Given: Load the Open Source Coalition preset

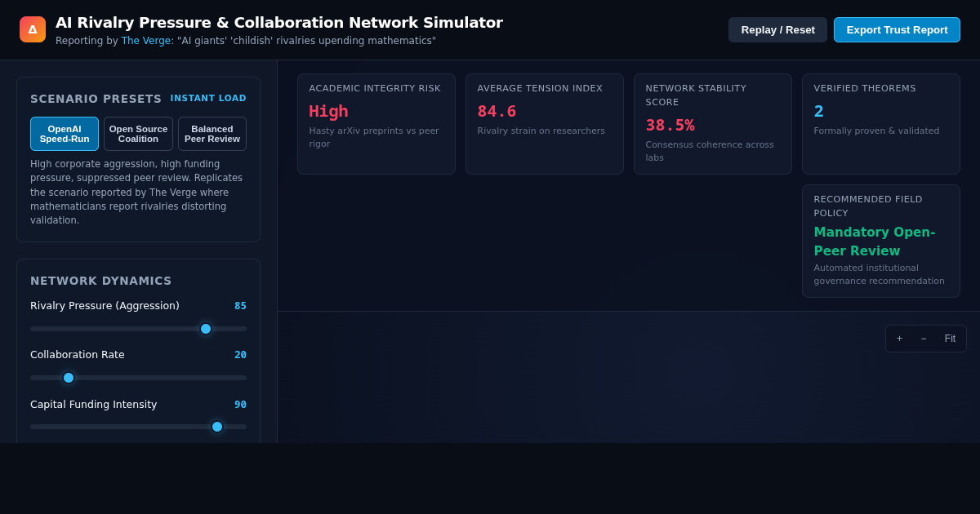Looking at the screenshot, I should pyautogui.click(x=138, y=134).
